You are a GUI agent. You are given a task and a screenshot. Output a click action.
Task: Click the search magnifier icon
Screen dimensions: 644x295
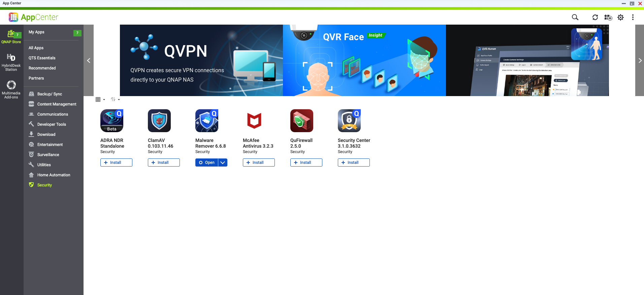tap(575, 17)
